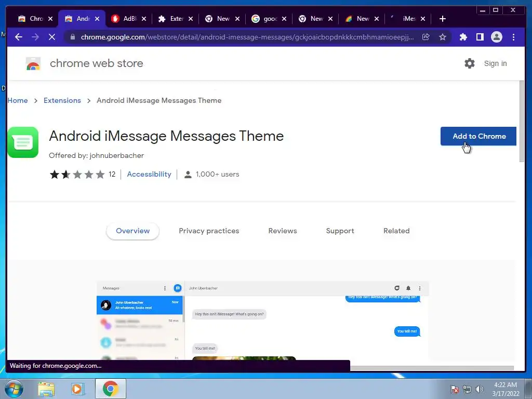Screen dimensions: 532x399
Task: Open the Related tab
Action: tap(396, 231)
